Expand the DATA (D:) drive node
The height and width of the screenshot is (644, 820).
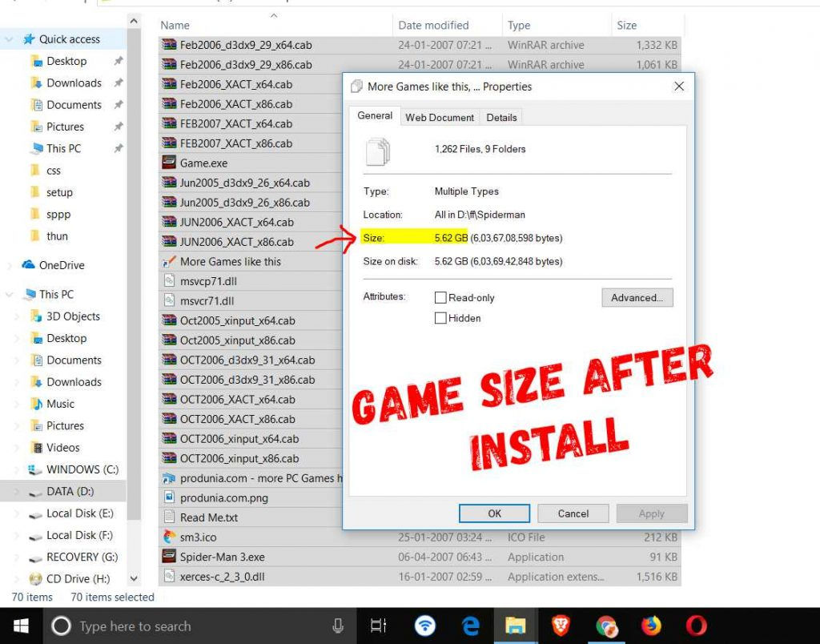pyautogui.click(x=17, y=491)
